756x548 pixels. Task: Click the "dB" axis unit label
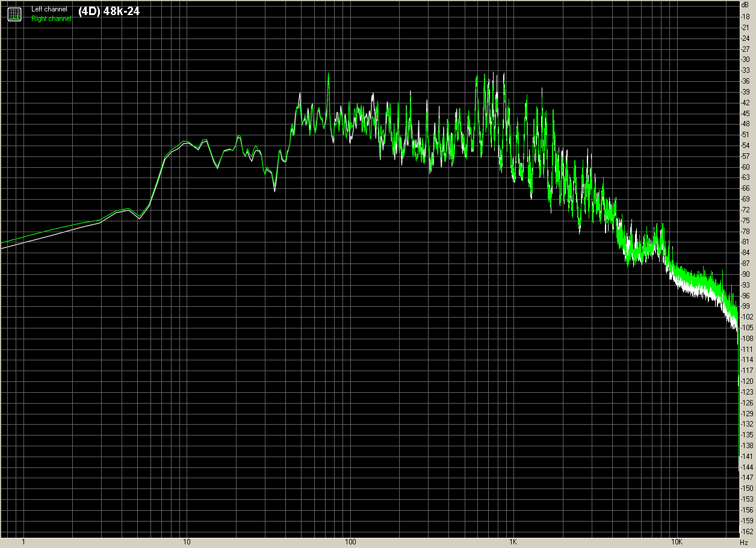[x=746, y=5]
